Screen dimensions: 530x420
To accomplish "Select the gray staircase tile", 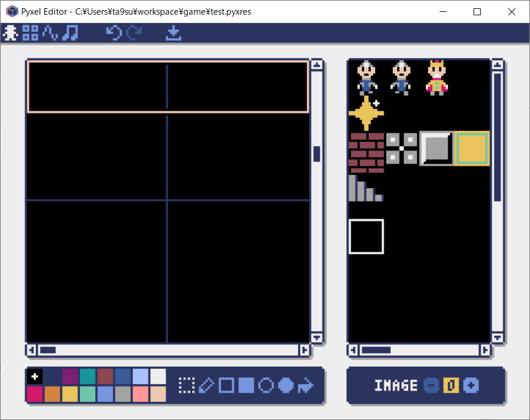I will coord(367,188).
